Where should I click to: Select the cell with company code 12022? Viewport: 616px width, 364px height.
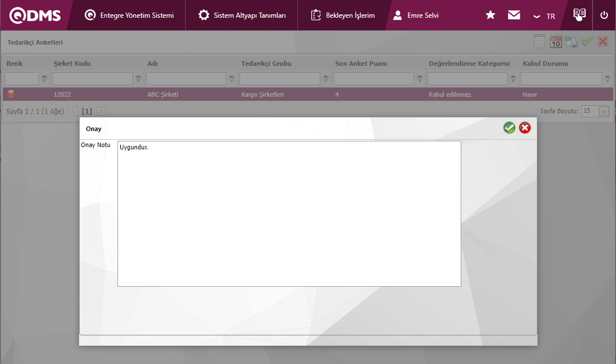pyautogui.click(x=62, y=94)
